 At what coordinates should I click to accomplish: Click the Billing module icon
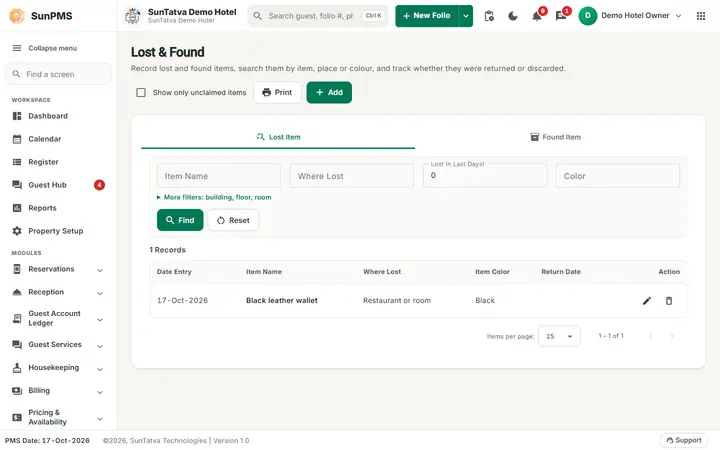[17, 391]
